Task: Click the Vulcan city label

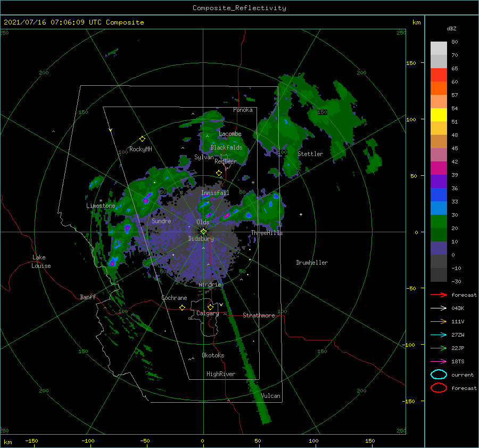Action: click(271, 396)
